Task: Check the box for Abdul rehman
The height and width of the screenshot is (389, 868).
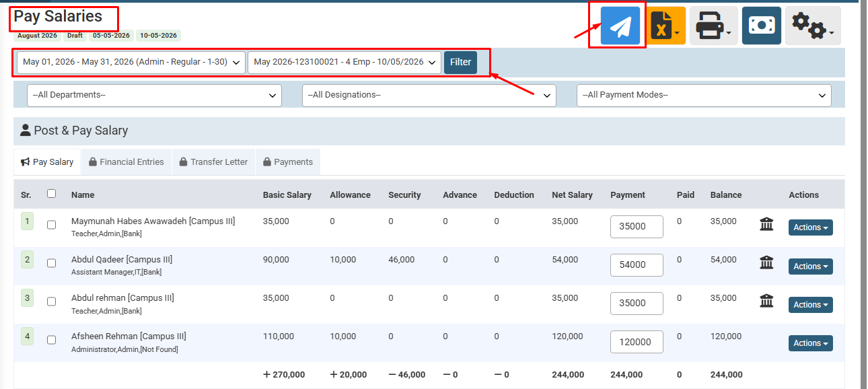Action: pyautogui.click(x=52, y=302)
